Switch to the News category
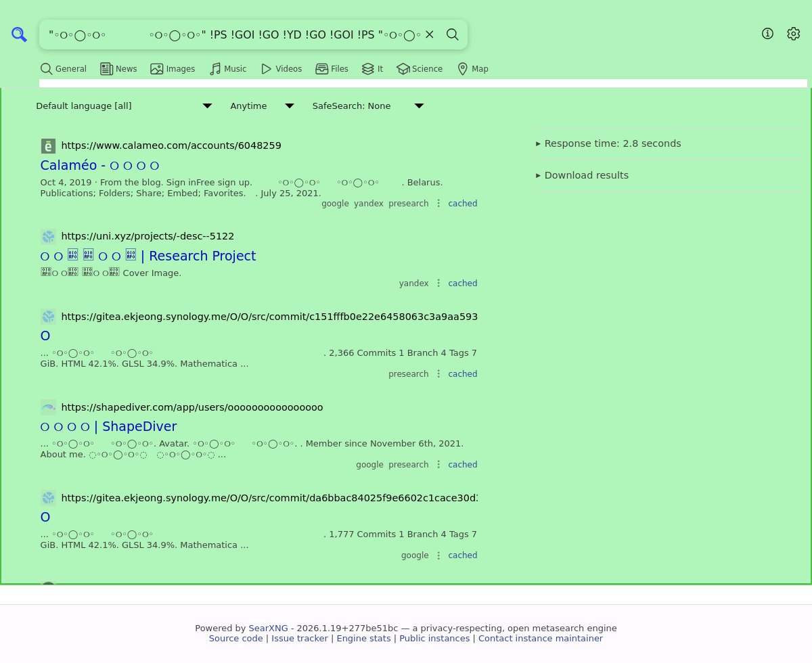The image size is (812, 663). (118, 69)
